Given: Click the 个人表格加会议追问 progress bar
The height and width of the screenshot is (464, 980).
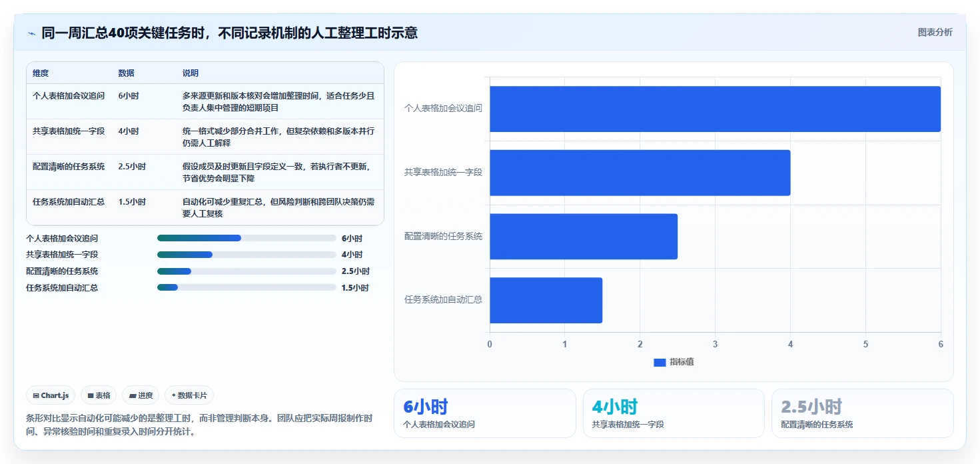Looking at the screenshot, I should click(x=246, y=238).
